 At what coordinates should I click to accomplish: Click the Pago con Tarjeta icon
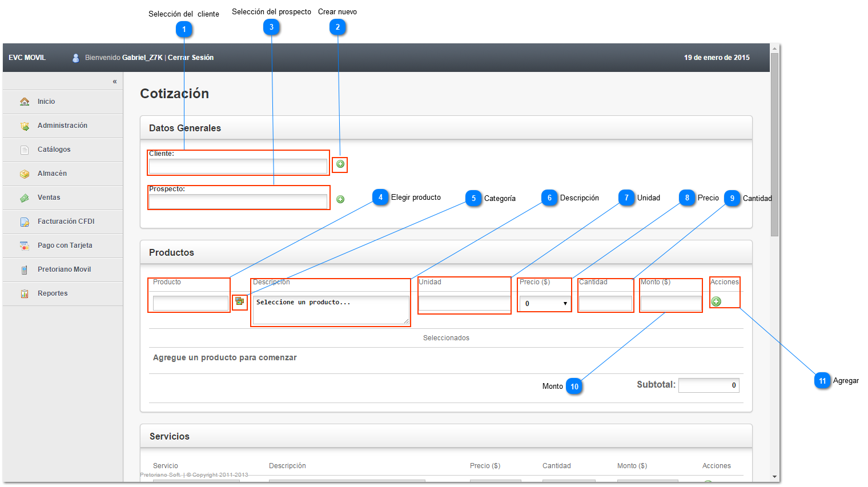[x=25, y=245]
